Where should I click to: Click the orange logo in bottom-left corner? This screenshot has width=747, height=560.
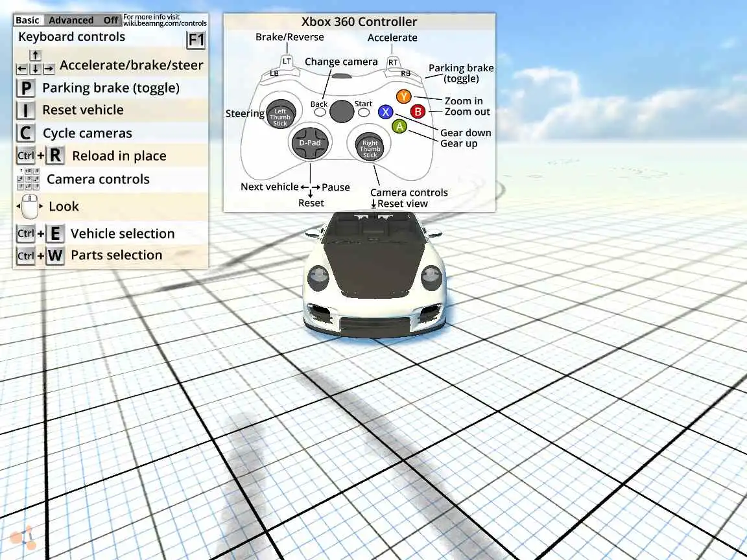point(23,538)
